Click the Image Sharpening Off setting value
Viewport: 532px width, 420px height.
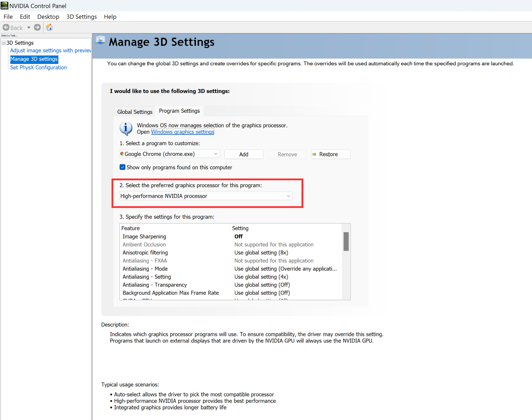[238, 236]
